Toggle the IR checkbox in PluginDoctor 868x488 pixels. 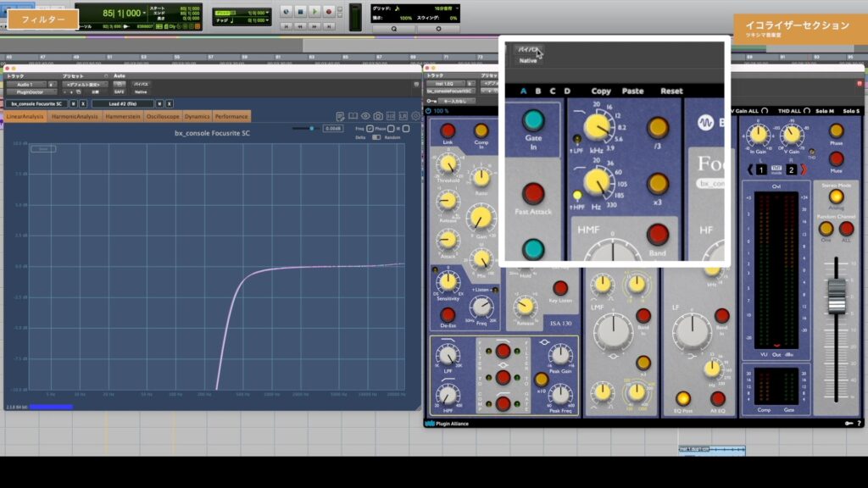(406, 129)
